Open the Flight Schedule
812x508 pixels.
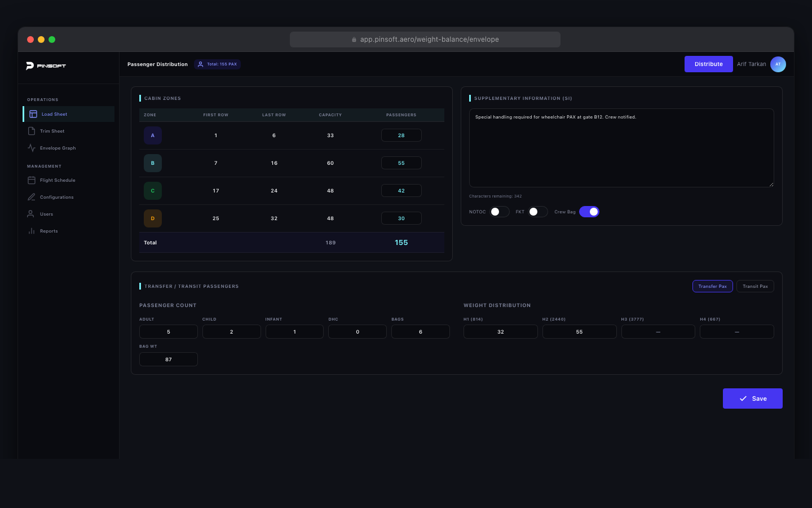pos(58,179)
